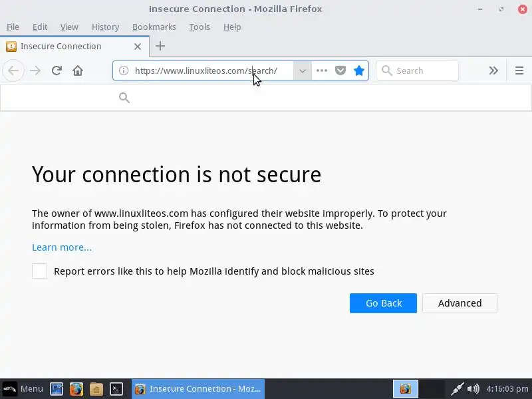Open the Tools menu
Screen dimensions: 532x399
[x=199, y=27]
